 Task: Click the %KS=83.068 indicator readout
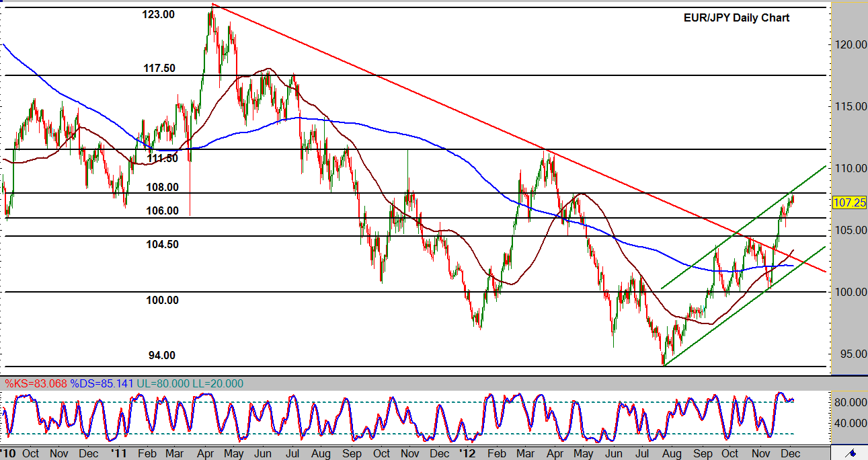[x=35, y=383]
